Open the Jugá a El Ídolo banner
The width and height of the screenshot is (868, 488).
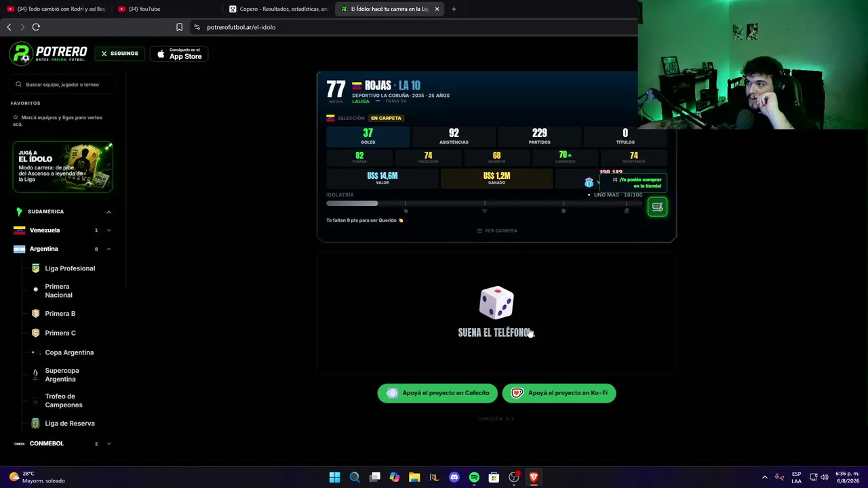(62, 167)
